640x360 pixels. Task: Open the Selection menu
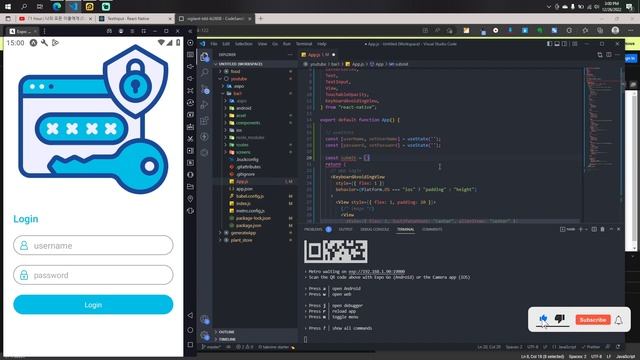click(244, 44)
